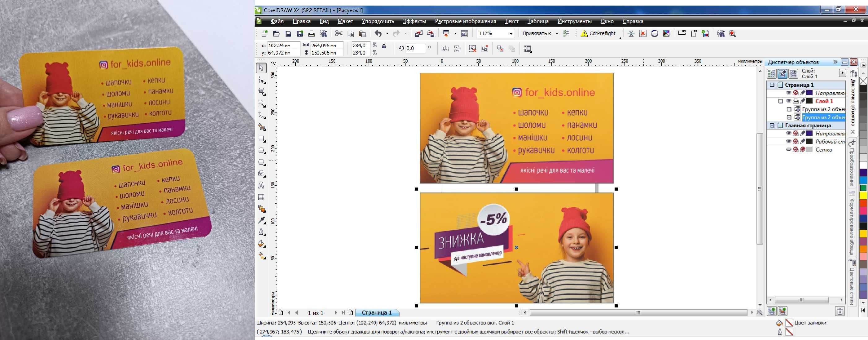Toggle visibility of Рабочий стол layer
The width and height of the screenshot is (868, 340).
[x=788, y=141]
